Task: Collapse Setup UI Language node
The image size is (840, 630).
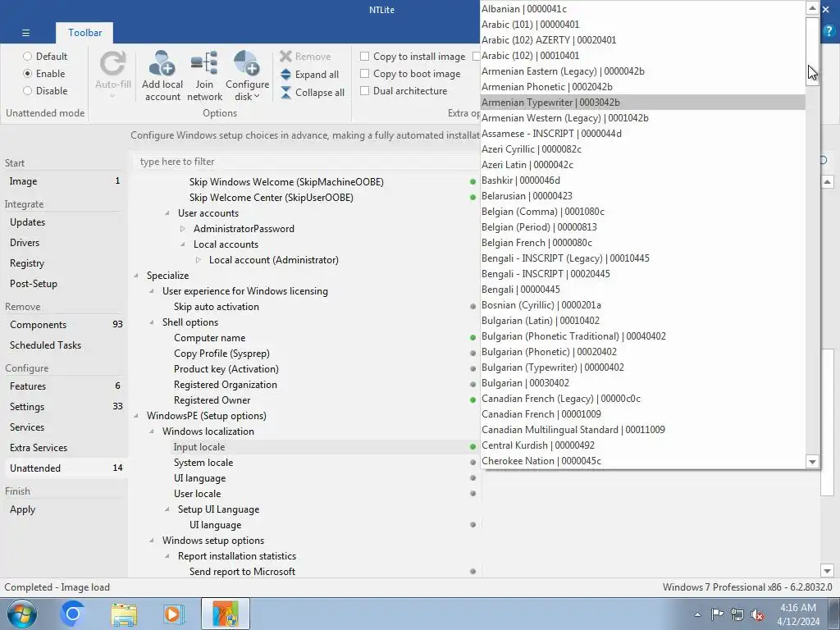Action: tap(167, 509)
